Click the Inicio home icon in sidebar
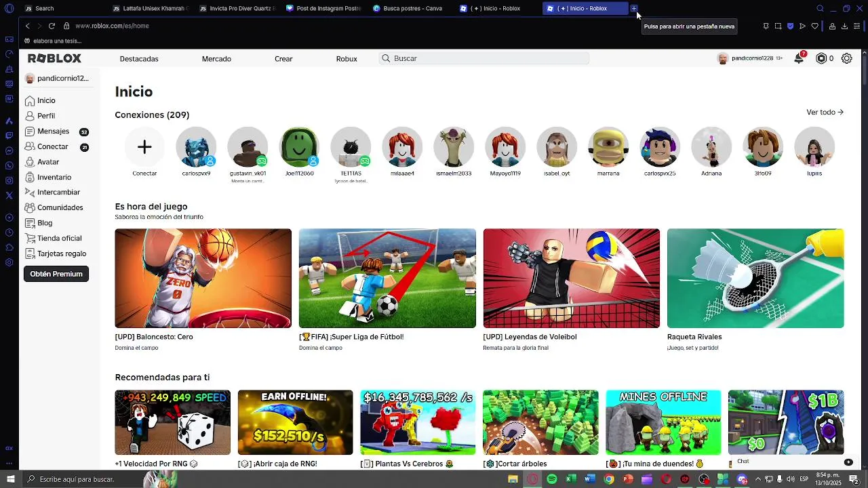Viewport: 868px width, 488px height. (x=30, y=100)
